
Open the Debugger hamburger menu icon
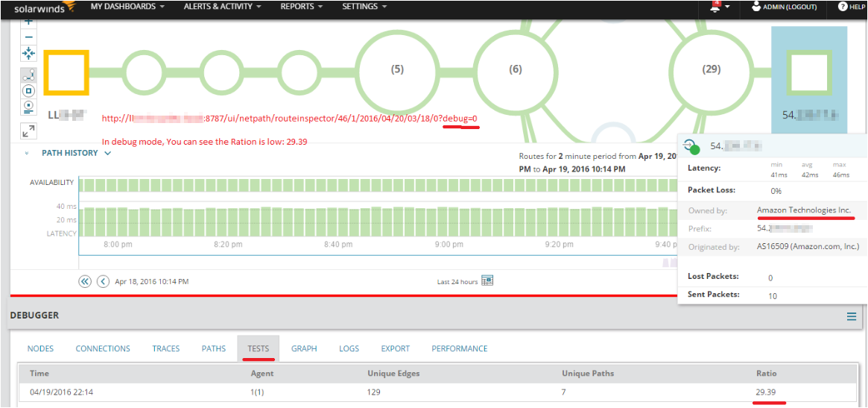[852, 316]
